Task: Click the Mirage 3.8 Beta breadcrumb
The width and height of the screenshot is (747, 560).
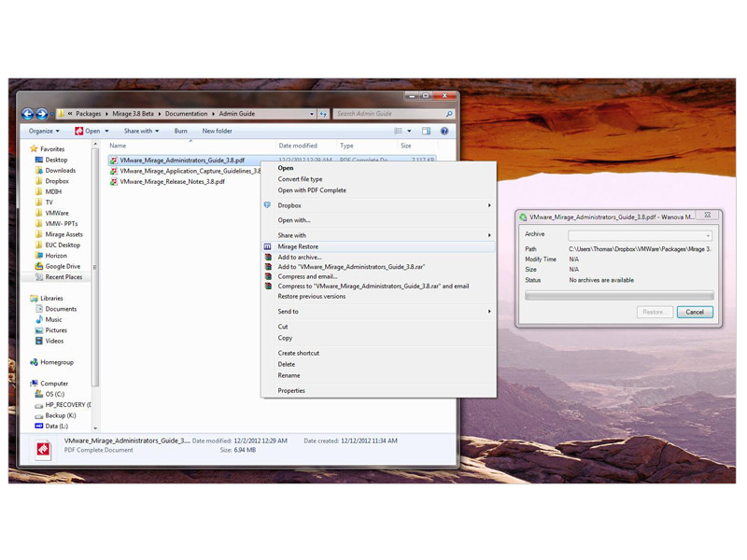Action: pos(133,114)
